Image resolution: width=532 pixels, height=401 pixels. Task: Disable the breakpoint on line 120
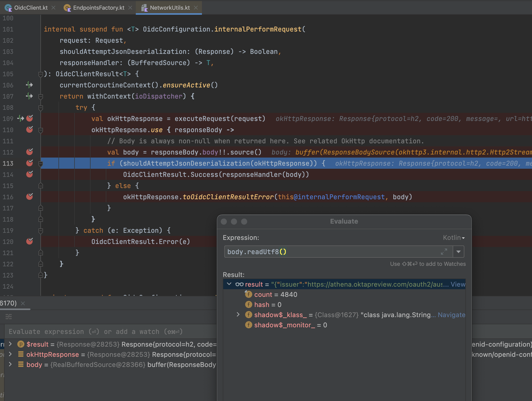(x=29, y=241)
